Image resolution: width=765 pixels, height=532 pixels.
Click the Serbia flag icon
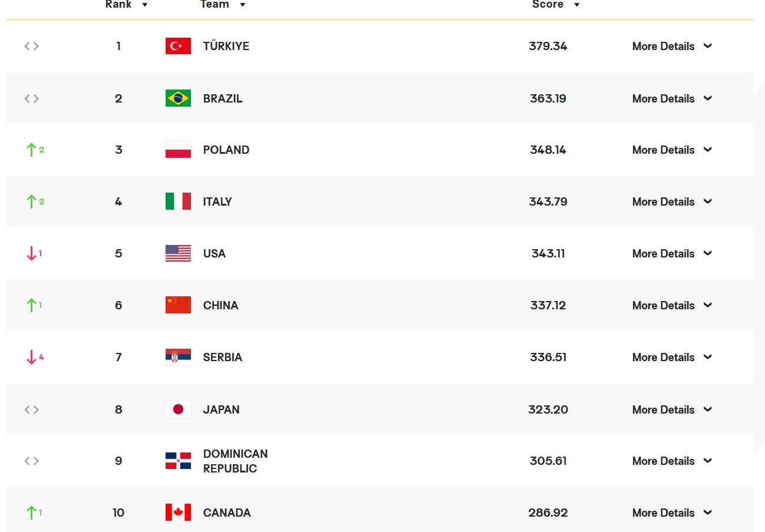click(178, 357)
